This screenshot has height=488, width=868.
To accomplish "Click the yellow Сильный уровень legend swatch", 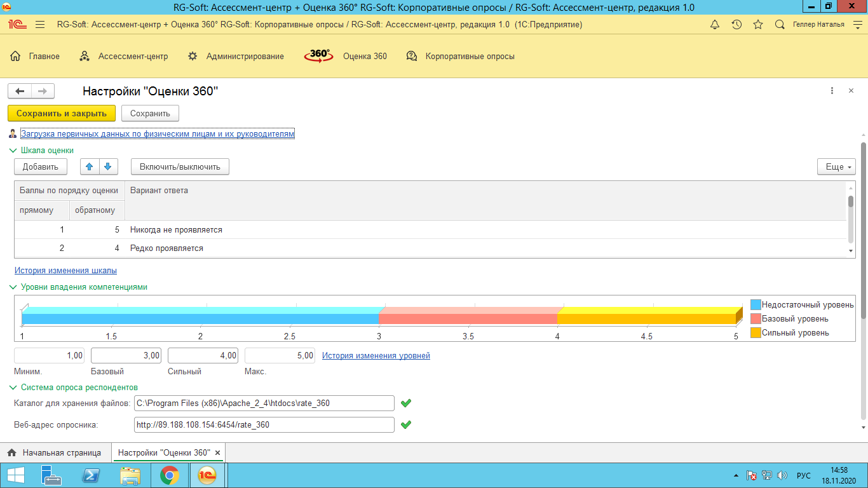I will click(756, 332).
